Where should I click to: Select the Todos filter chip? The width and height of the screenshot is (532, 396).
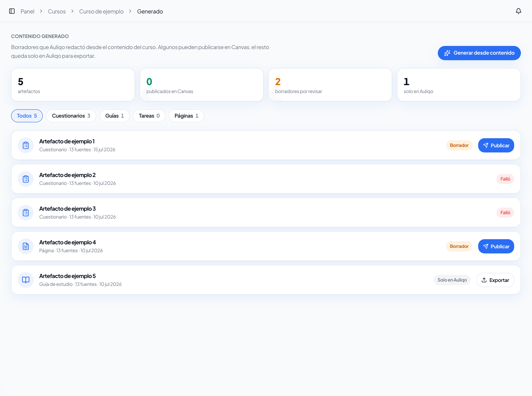[x=27, y=116]
